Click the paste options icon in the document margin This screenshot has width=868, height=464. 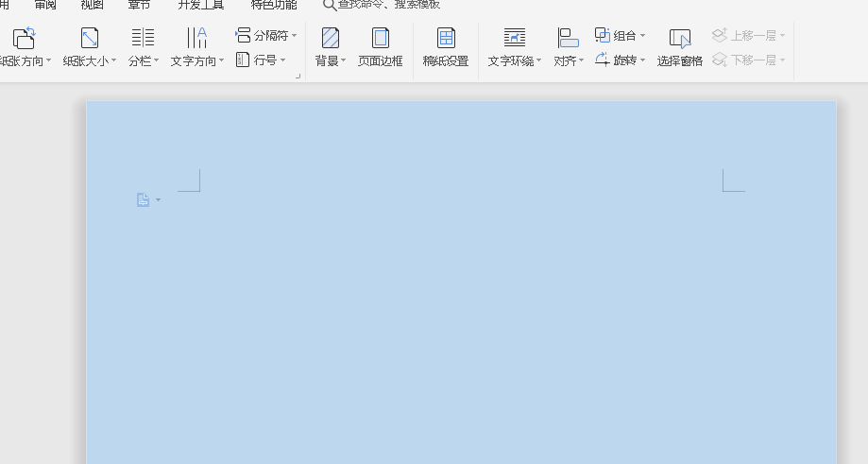(144, 199)
